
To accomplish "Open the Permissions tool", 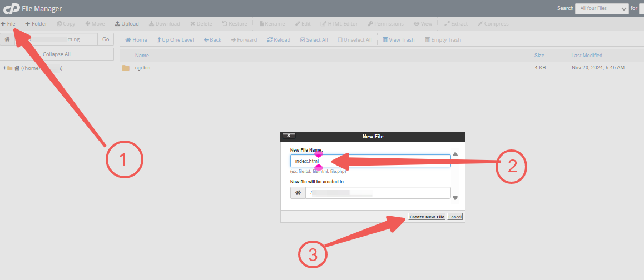I will (385, 24).
